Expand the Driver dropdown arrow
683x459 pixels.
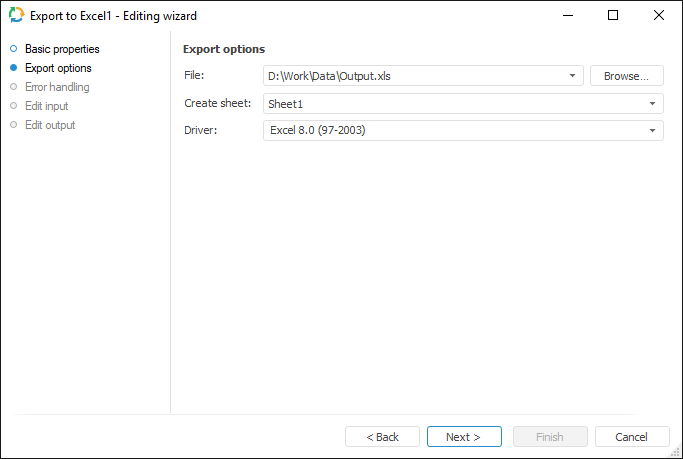pos(653,130)
